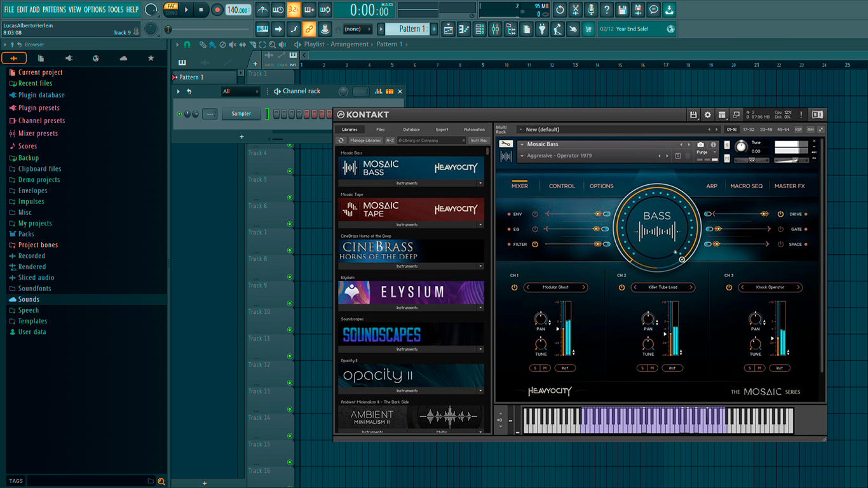Image resolution: width=868 pixels, height=488 pixels.
Task: Click the Kontakt wrench edit icon
Action: 506,144
